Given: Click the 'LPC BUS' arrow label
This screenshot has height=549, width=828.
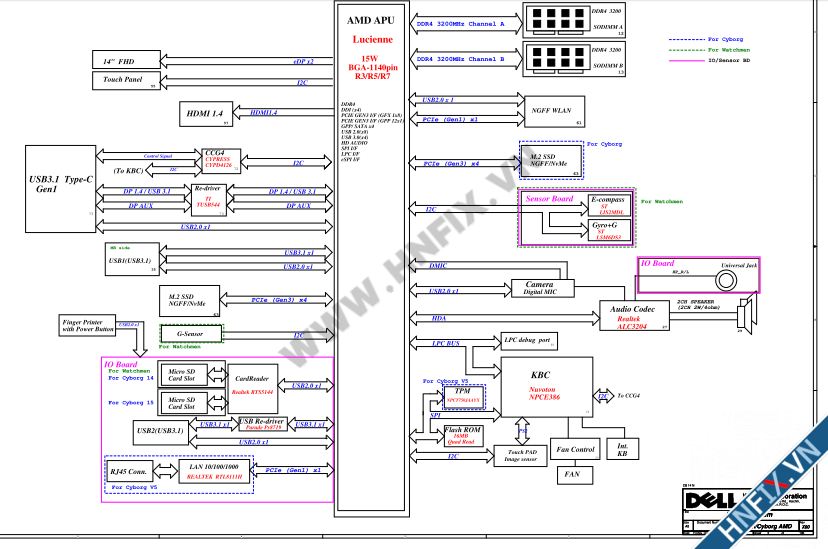Looking at the screenshot, I should [446, 344].
